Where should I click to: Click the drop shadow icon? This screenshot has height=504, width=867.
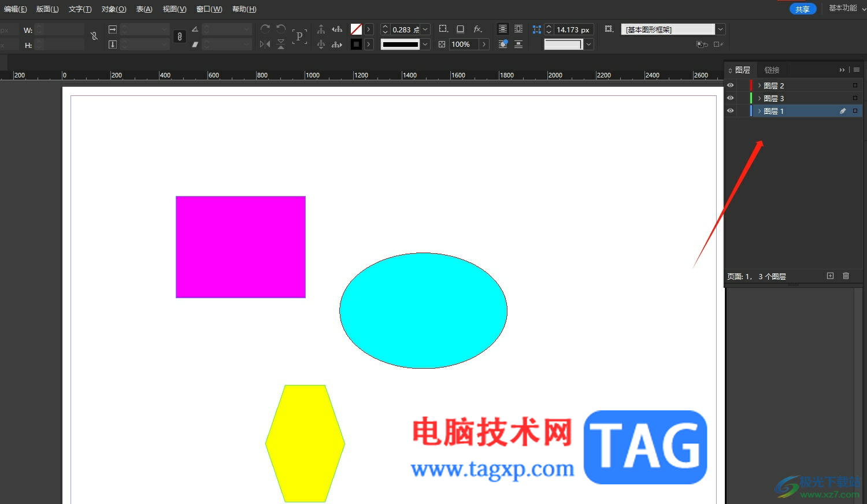tap(460, 29)
